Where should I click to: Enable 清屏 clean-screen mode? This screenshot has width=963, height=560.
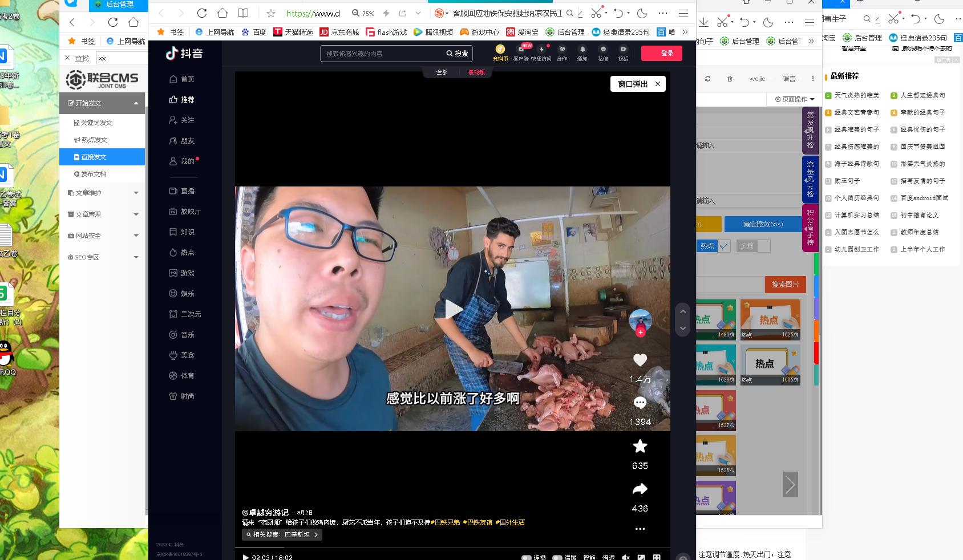pyautogui.click(x=557, y=557)
